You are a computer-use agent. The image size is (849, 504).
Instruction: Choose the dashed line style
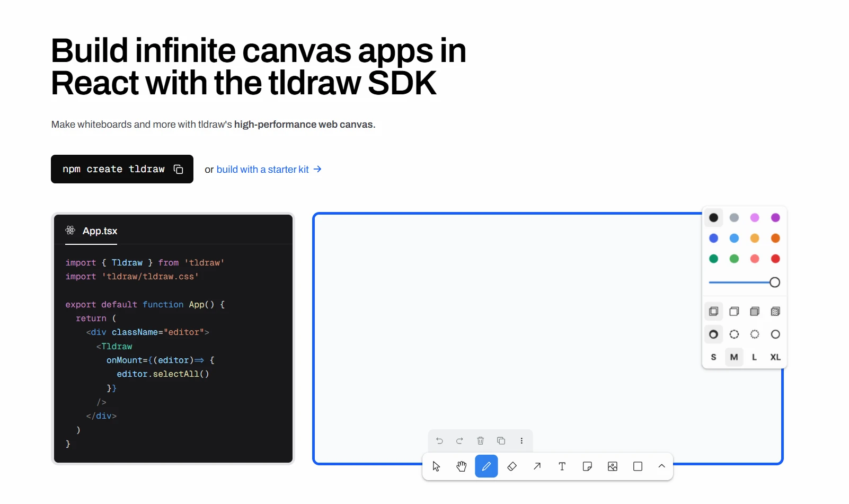(x=734, y=334)
